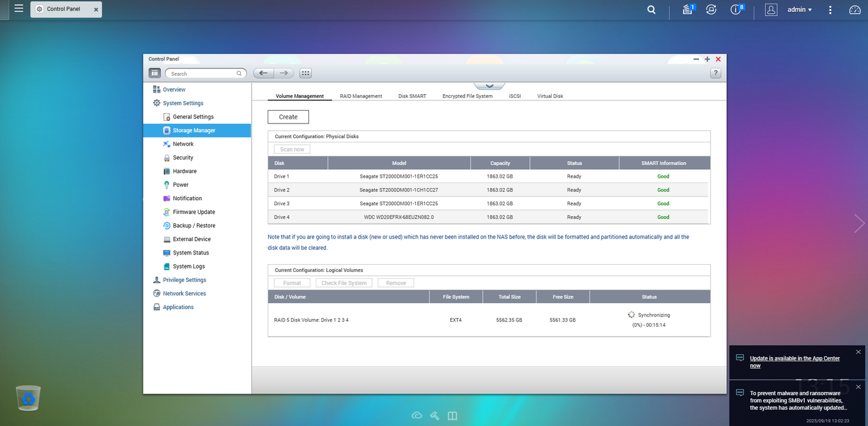The height and width of the screenshot is (426, 868).
Task: Click the user profile avatar icon
Action: tap(771, 10)
